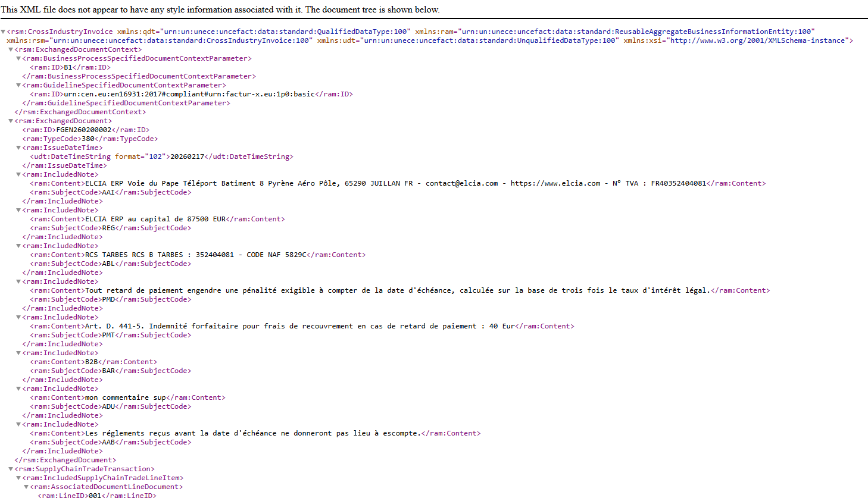Collapse the IncludedNote with PMT SubjectCode

18,317
